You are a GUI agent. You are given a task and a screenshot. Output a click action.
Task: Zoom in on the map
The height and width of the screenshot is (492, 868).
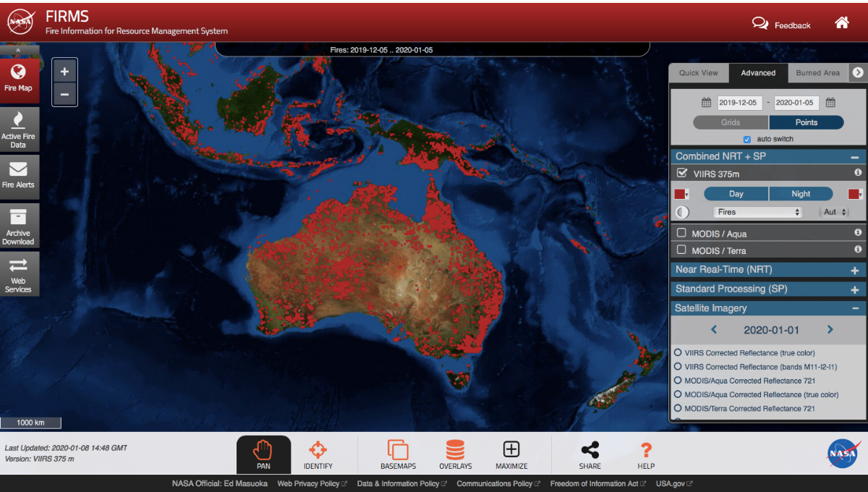64,72
